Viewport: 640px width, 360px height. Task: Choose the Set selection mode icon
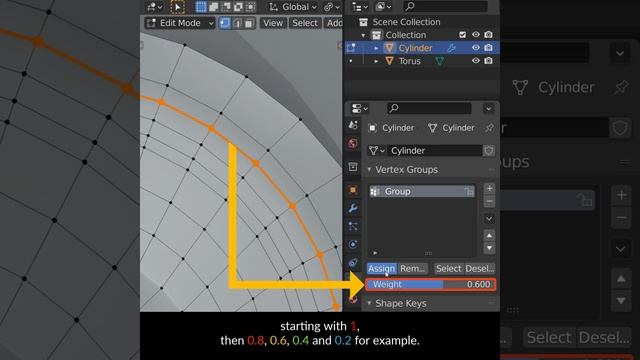tap(201, 7)
